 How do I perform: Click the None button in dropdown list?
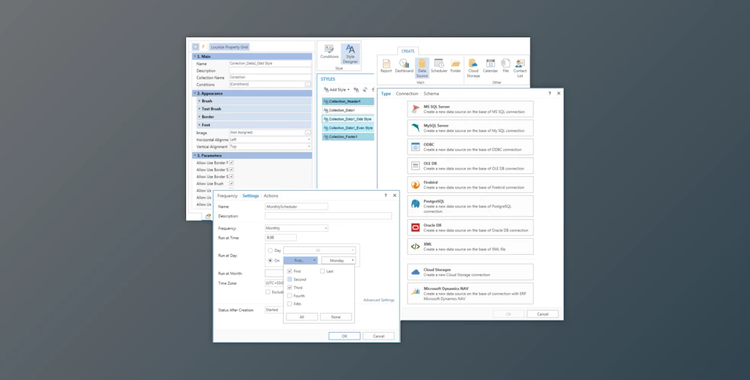click(336, 317)
